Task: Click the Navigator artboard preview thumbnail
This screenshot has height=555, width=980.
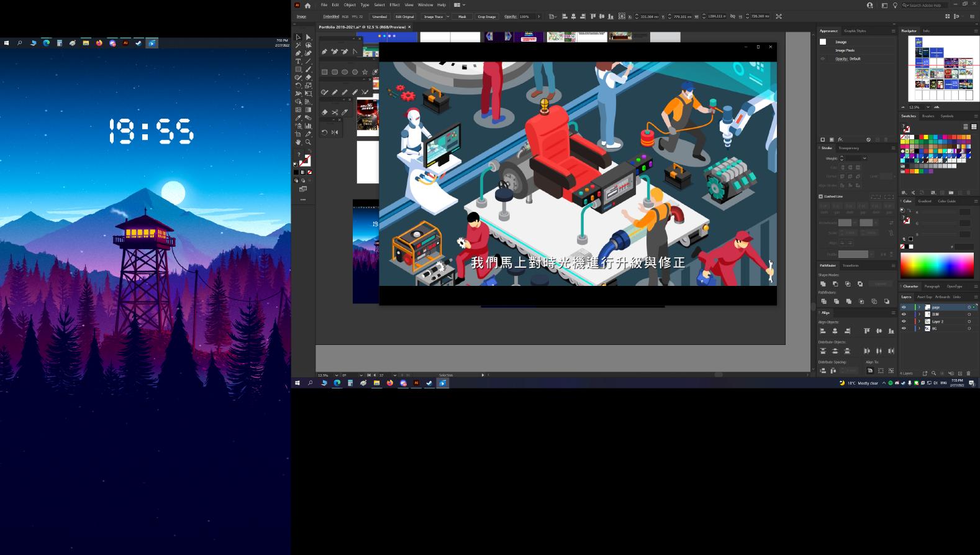Action: pos(943,68)
